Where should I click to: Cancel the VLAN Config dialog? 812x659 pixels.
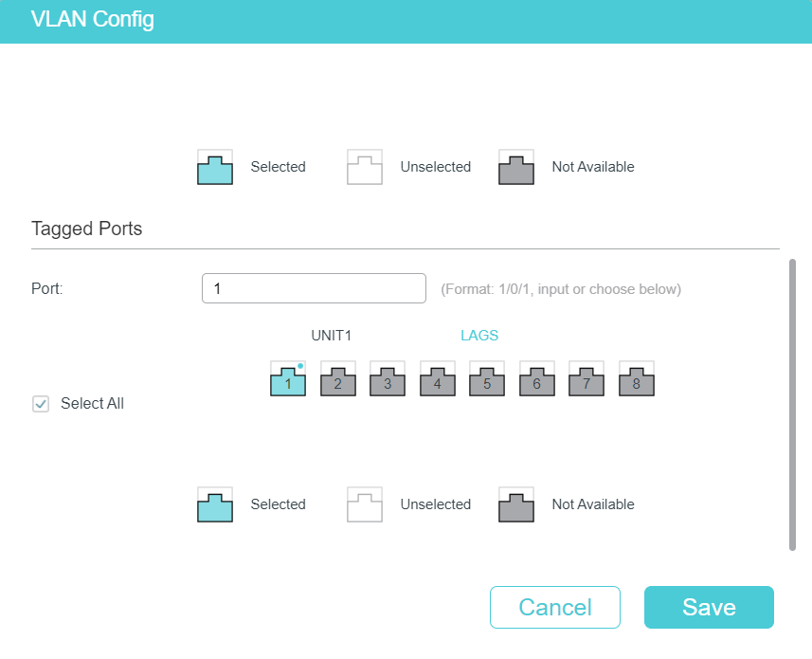coord(555,607)
